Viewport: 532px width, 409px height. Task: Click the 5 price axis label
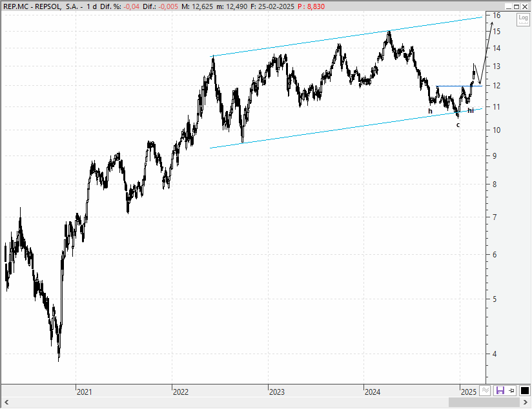pos(495,299)
